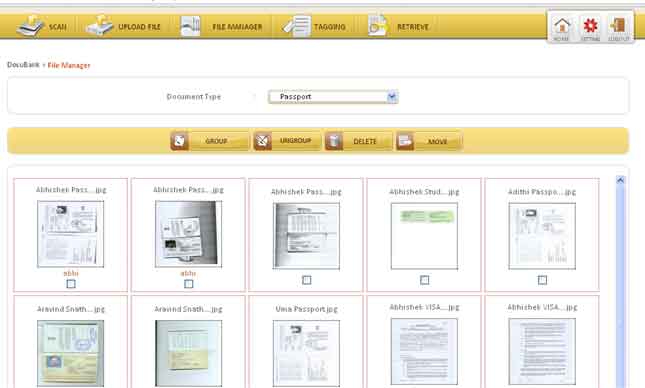This screenshot has height=388, width=645.
Task: Click second file's 'abhi' group tag
Action: (x=188, y=273)
